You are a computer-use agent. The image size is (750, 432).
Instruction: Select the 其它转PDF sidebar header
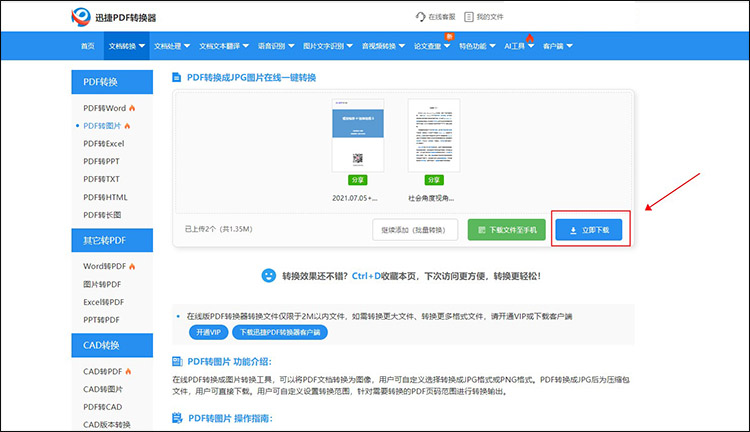tap(112, 240)
